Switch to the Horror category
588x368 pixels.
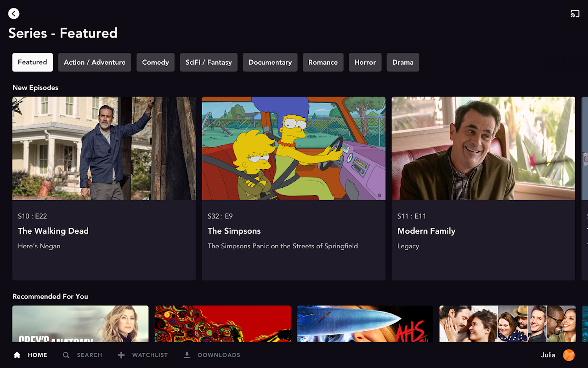tap(365, 62)
